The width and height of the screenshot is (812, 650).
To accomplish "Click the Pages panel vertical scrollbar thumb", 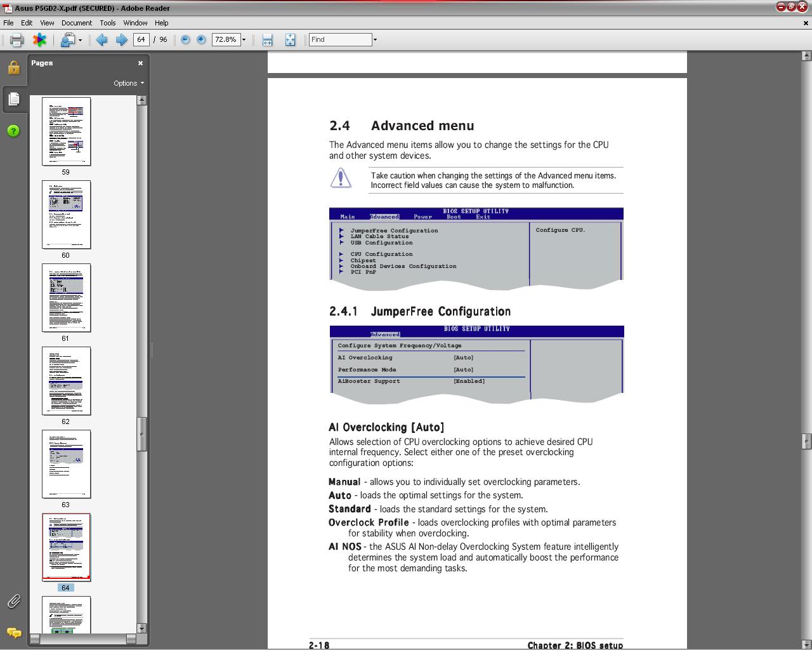I will (x=142, y=434).
